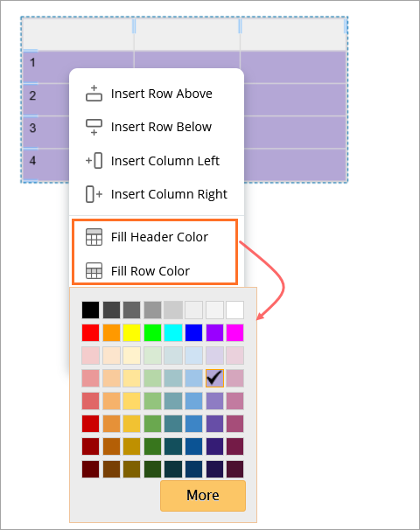Choose Insert Row Above menu entry
The image size is (420, 530).
click(x=157, y=94)
